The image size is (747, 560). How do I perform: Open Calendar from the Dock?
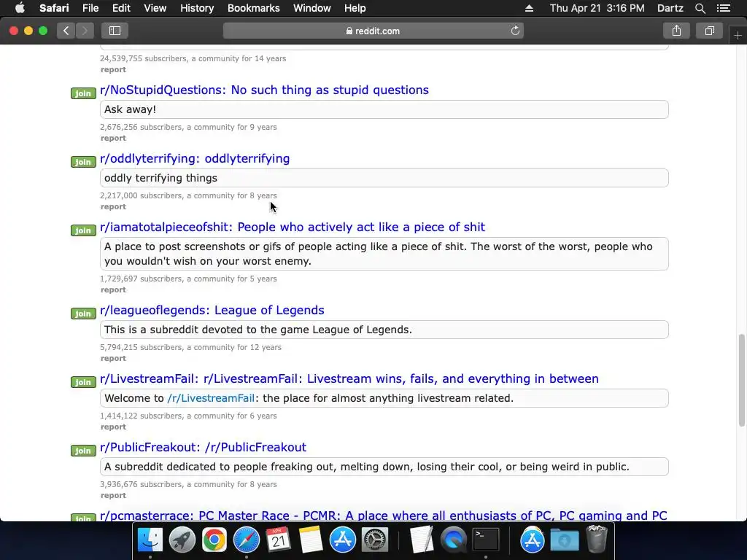(278, 540)
